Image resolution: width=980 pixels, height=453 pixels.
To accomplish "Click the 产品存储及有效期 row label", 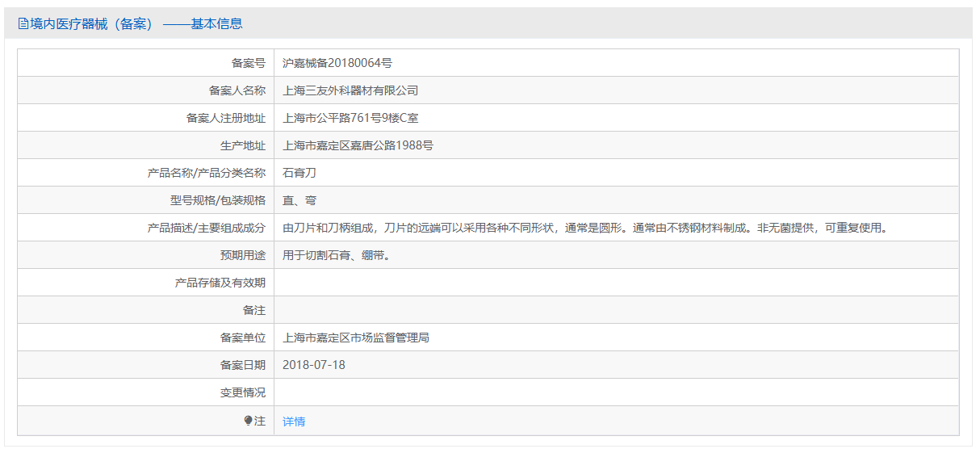I will (x=220, y=283).
